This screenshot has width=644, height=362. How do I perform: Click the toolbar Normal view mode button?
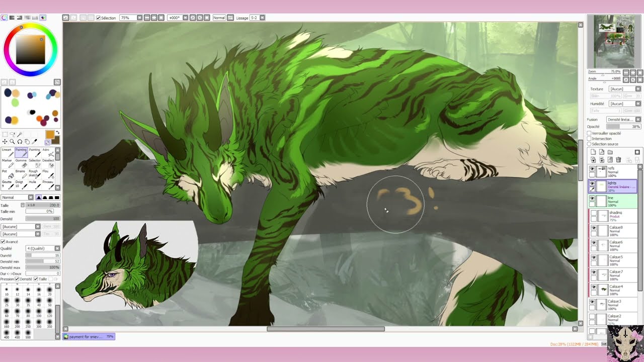tap(219, 18)
